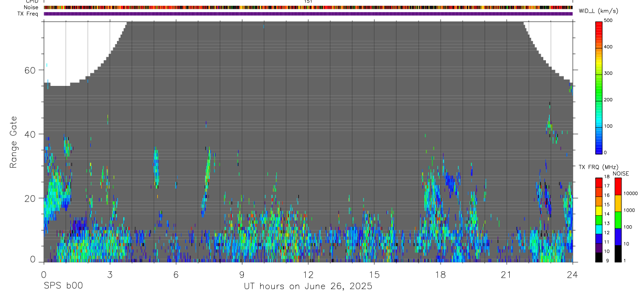Click the Noise row label
Image resolution: width=644 pixels, height=297 pixels.
click(30, 7)
